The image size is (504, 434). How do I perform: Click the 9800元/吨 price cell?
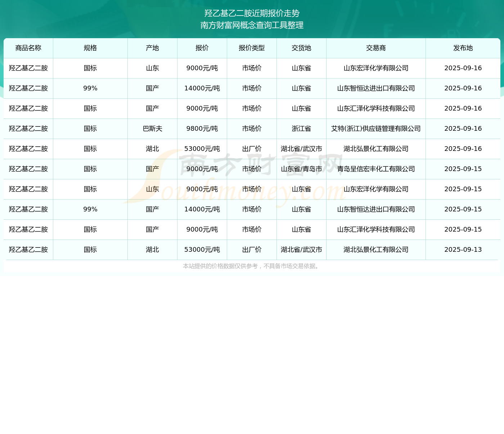(x=202, y=129)
